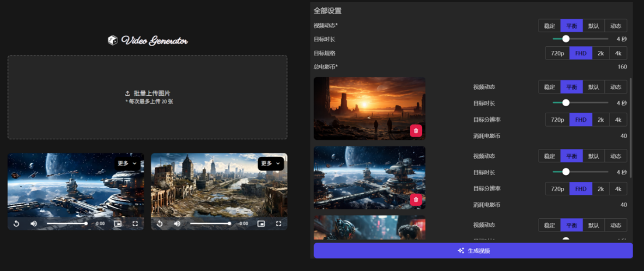Replay the space station video
Screen dimensions: 644x271
[16, 223]
